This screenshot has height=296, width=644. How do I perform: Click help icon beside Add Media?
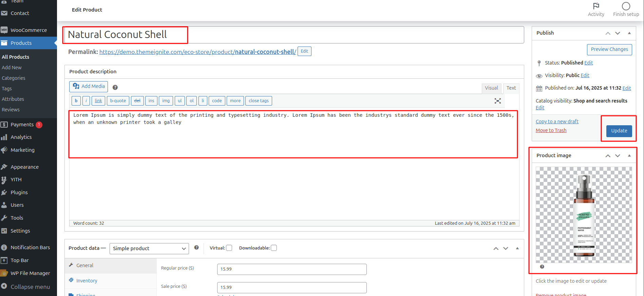[x=115, y=88]
